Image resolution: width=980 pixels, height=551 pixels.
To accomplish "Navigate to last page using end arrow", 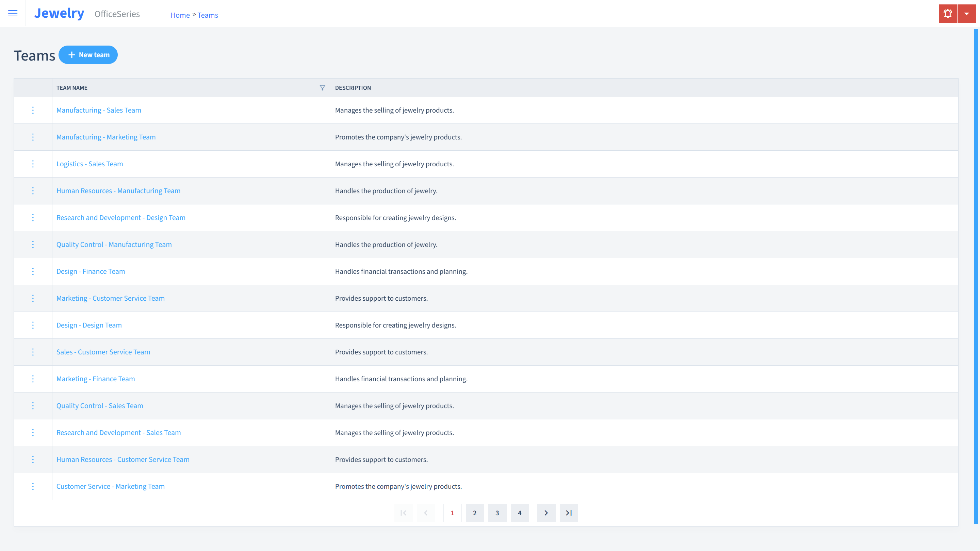I will point(568,513).
